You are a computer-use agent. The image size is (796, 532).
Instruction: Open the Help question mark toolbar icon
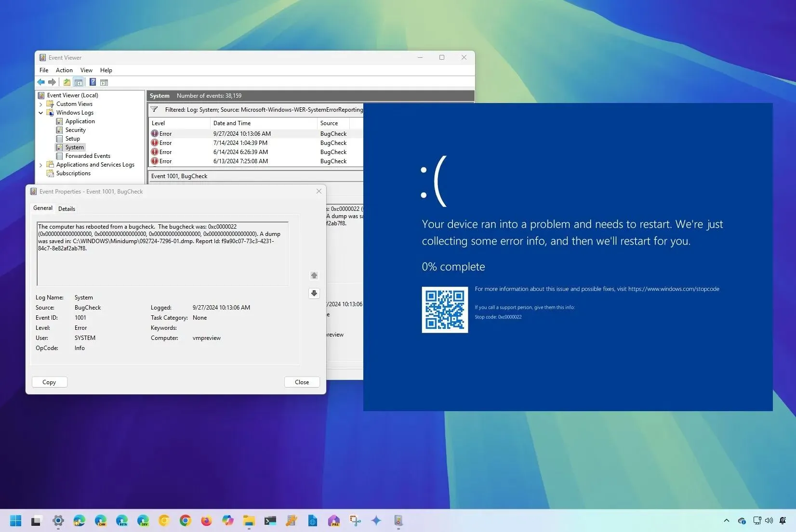pos(93,82)
